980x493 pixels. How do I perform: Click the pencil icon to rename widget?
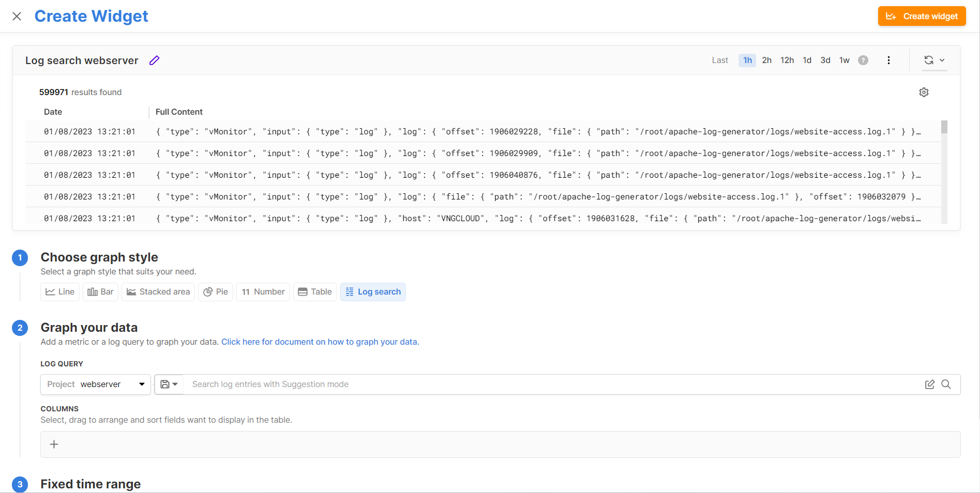pos(154,60)
